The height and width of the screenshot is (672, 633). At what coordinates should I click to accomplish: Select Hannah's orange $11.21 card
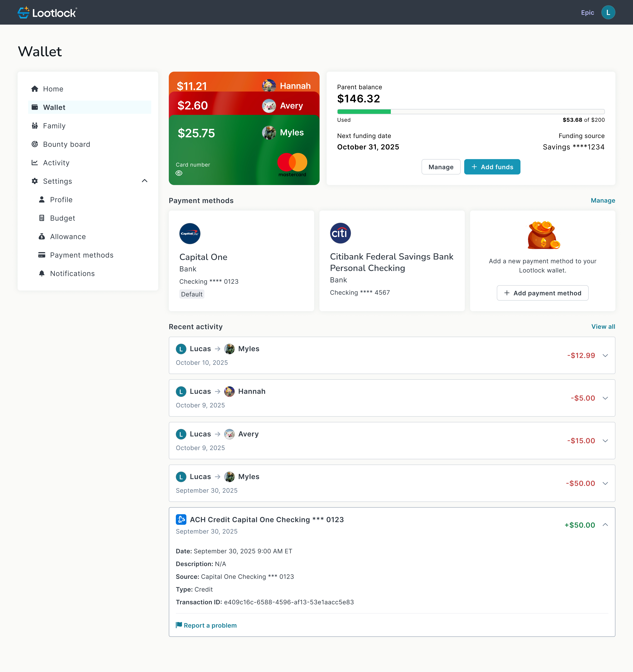tap(220, 82)
